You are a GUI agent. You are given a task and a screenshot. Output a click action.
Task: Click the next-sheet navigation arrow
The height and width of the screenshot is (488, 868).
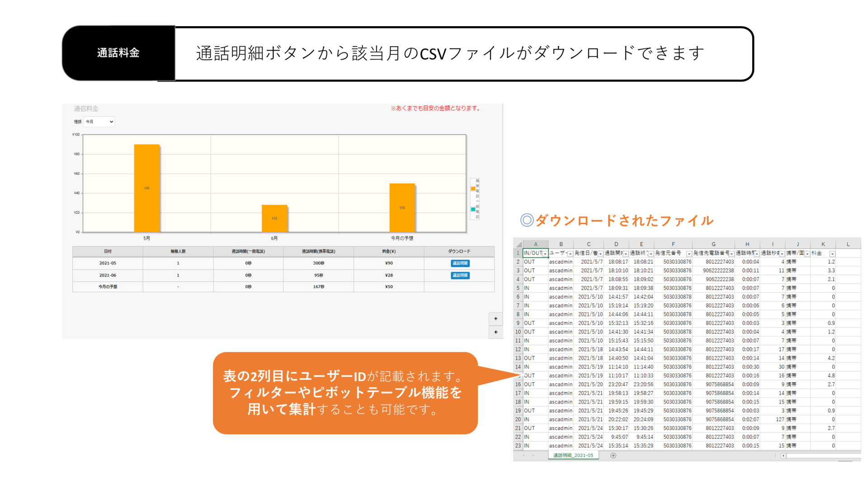point(533,455)
